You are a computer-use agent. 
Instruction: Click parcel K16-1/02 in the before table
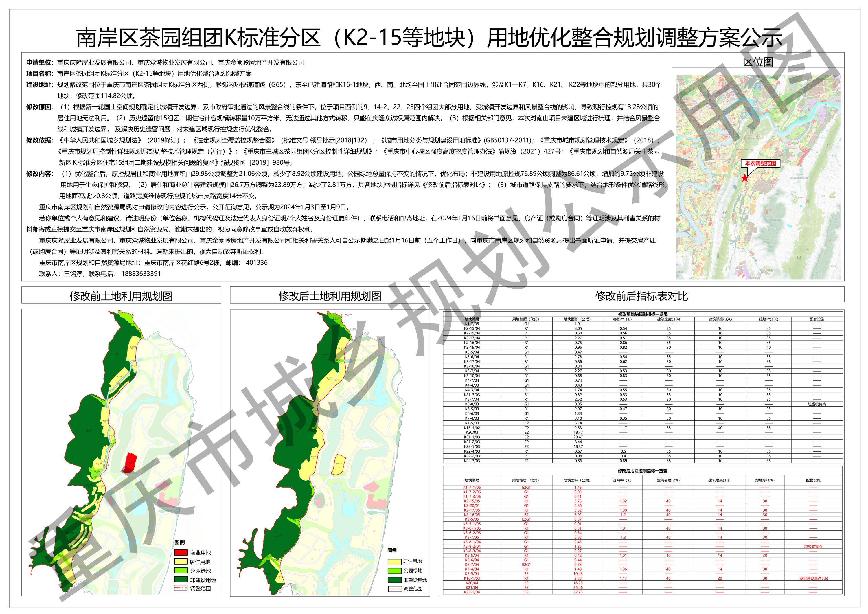point(472,428)
